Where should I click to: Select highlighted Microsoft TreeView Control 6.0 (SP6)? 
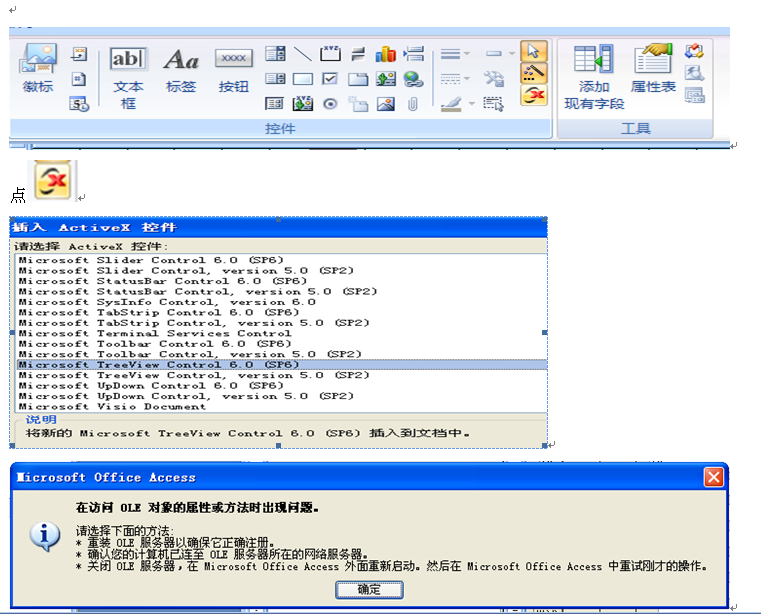[x=282, y=365]
